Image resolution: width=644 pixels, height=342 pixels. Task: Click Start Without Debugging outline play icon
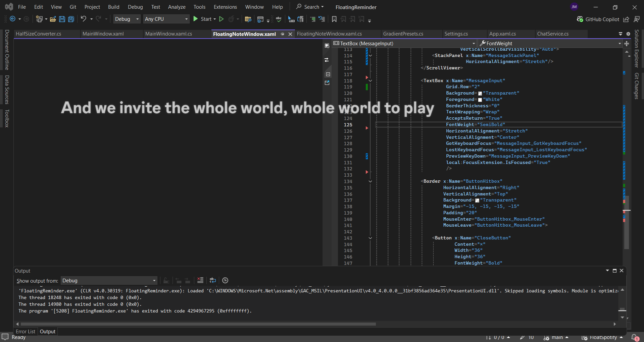[x=221, y=19]
